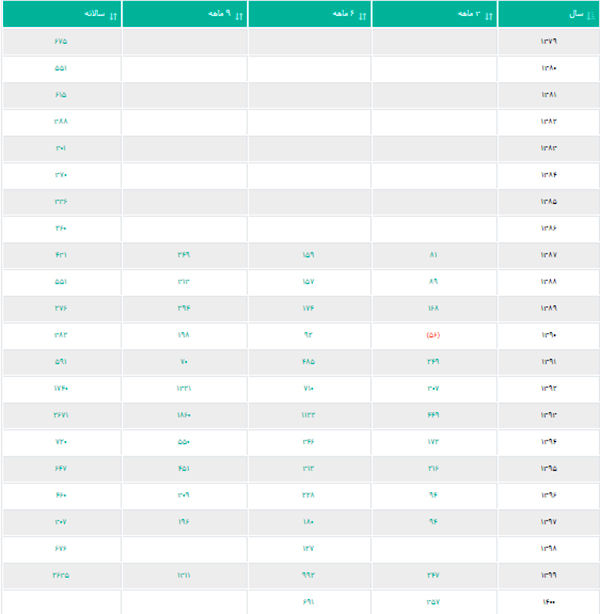
Task: Click the سالانه value ۵۵۱ in row ۱۳۸۸
Action: click(61, 281)
